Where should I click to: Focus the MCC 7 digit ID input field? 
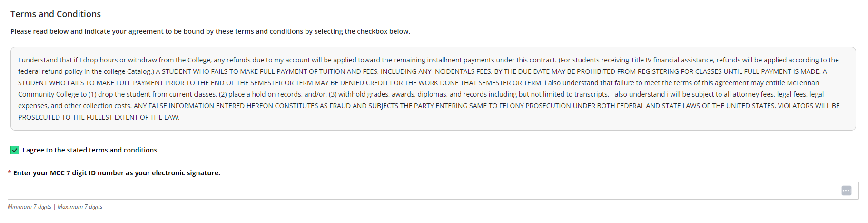tap(433, 191)
